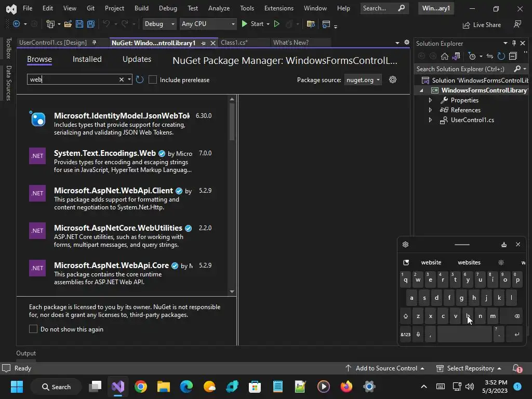Switch to the Class1.cs* tab
The width and height of the screenshot is (532, 399).
click(x=234, y=43)
